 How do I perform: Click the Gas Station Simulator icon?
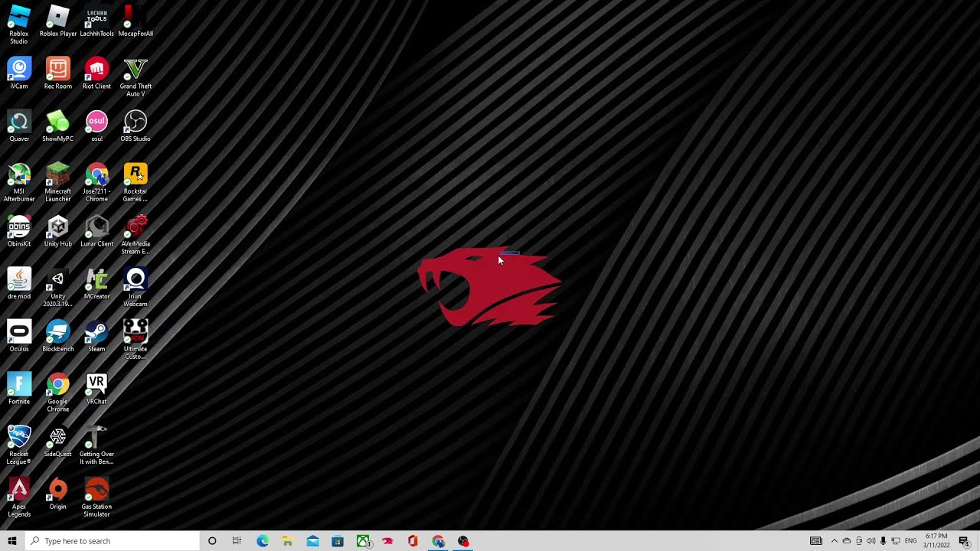[96, 498]
